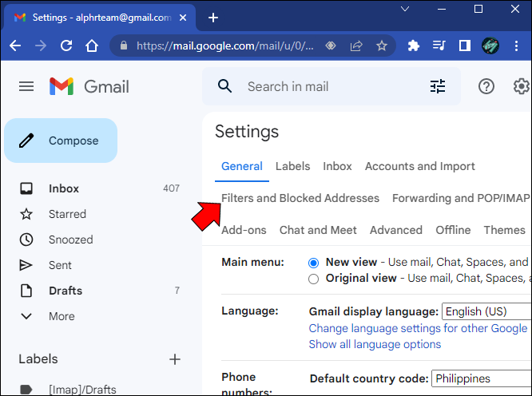The width and height of the screenshot is (532, 396).
Task: Open a new browser tab
Action: (x=213, y=18)
